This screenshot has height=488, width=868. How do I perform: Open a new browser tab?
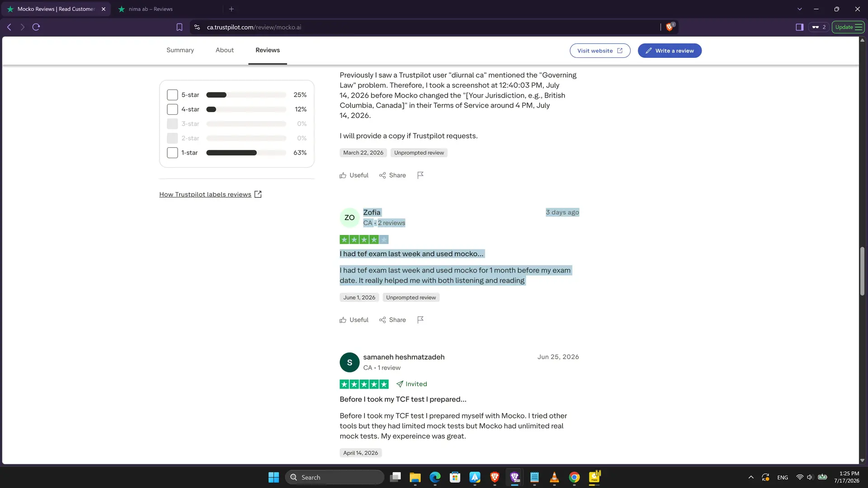[231, 9]
